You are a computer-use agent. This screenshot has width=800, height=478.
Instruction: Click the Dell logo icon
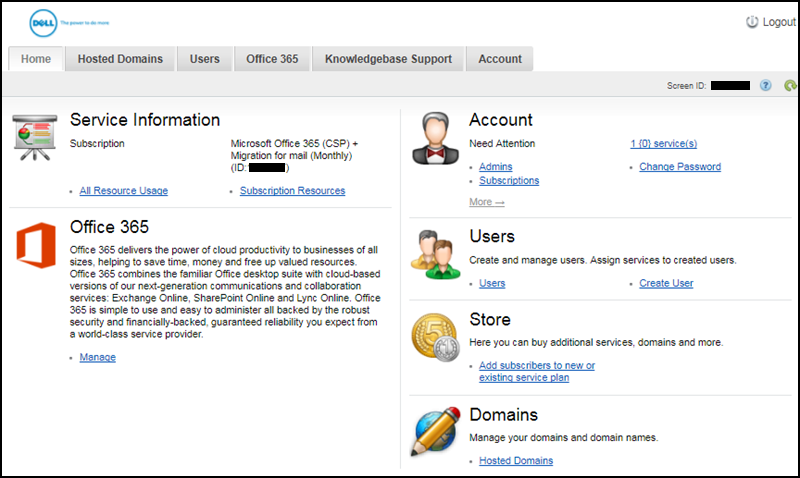click(x=43, y=20)
